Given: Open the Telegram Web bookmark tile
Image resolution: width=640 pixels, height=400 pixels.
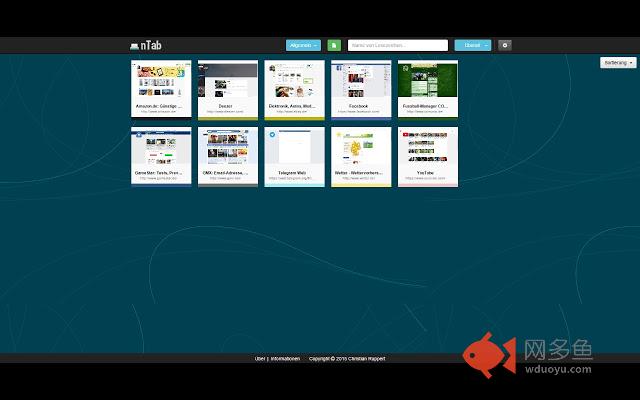Looking at the screenshot, I should 294,156.
